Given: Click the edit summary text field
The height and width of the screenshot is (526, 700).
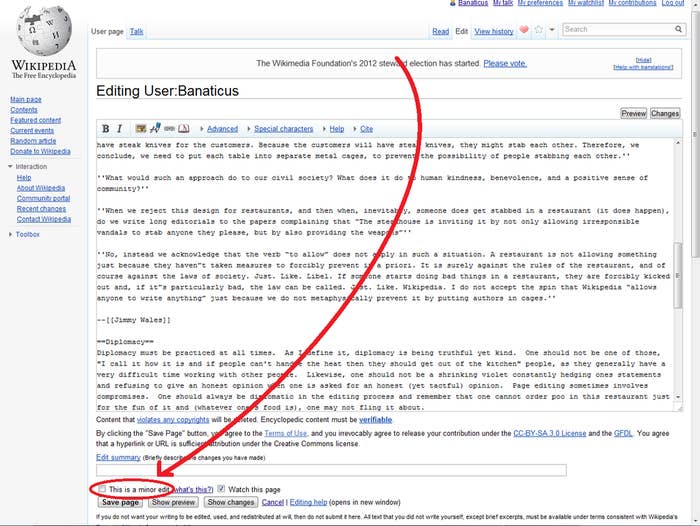Looking at the screenshot, I should tap(331, 470).
